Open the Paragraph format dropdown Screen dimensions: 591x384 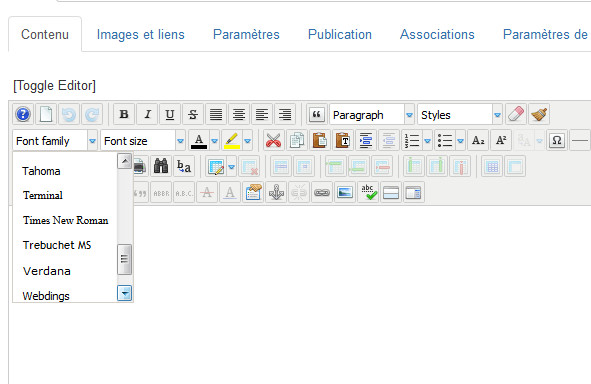[x=372, y=115]
